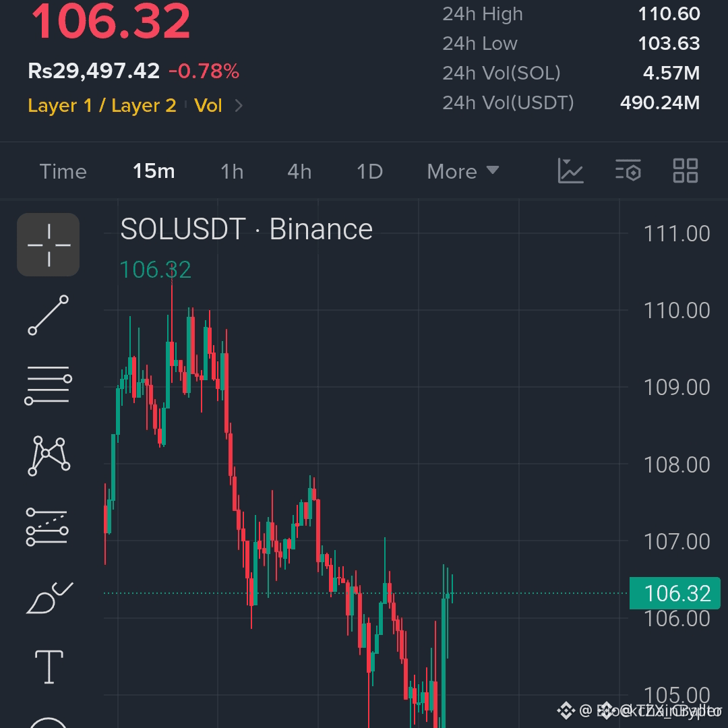Click the 24h Vol(SOL) value 4.57M
Screen dimensions: 728x728
(671, 73)
